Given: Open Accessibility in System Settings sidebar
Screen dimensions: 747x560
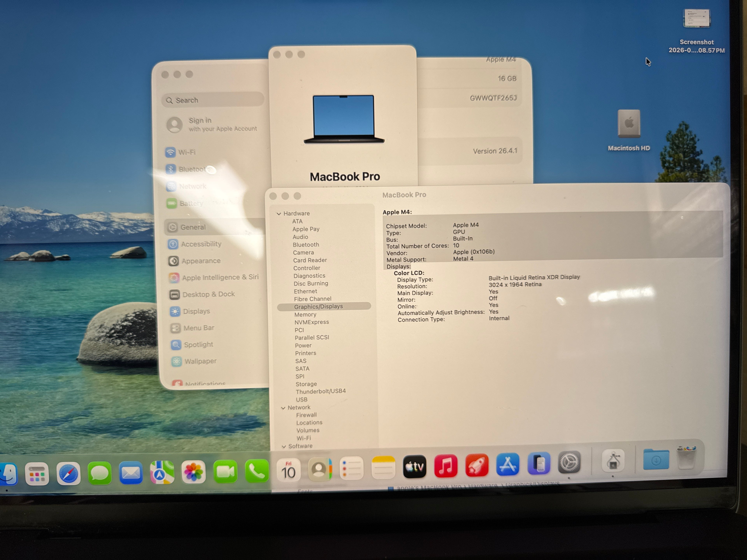Looking at the screenshot, I should pyautogui.click(x=195, y=244).
